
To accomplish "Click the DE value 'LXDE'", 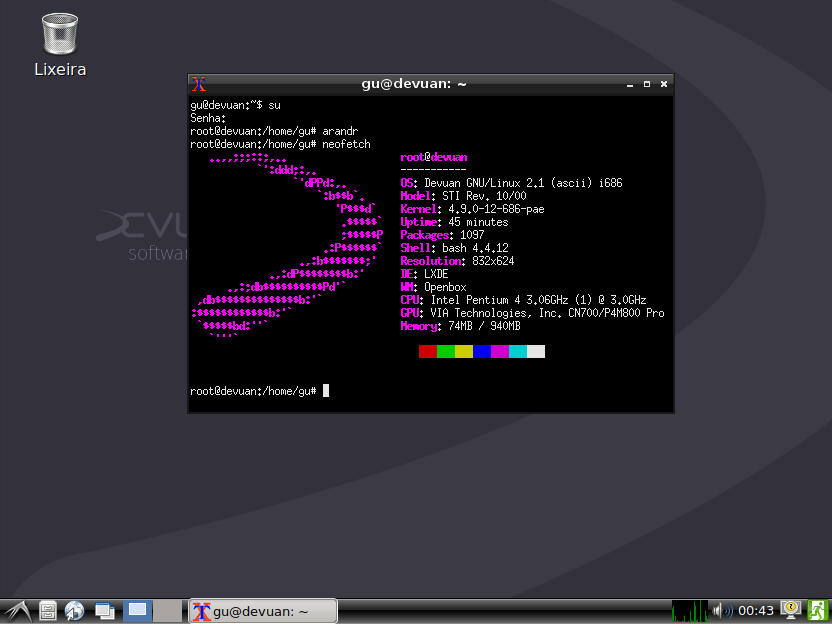I will [436, 274].
